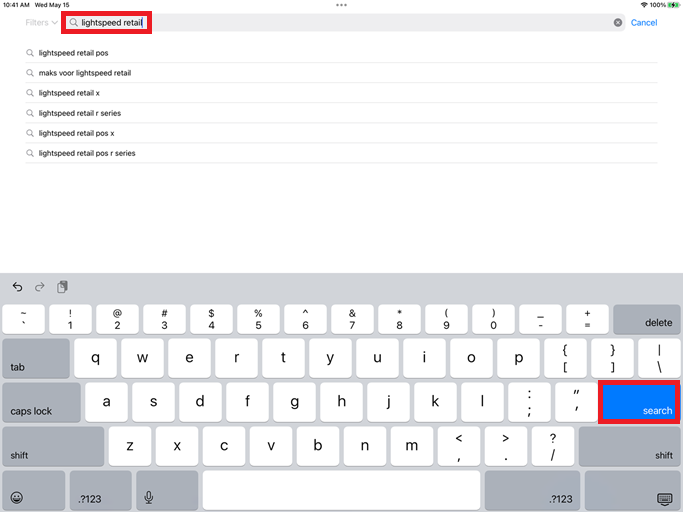Tap the left bracket and brace key

565,358
